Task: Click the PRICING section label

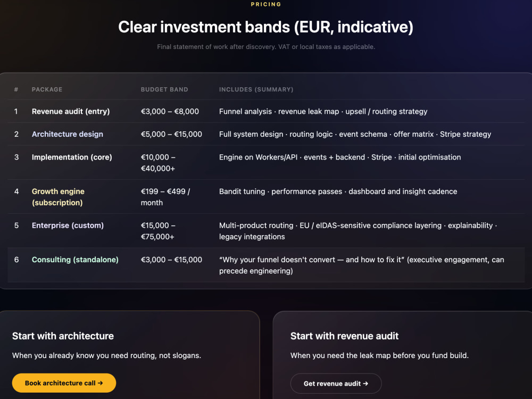Action: pos(266,4)
